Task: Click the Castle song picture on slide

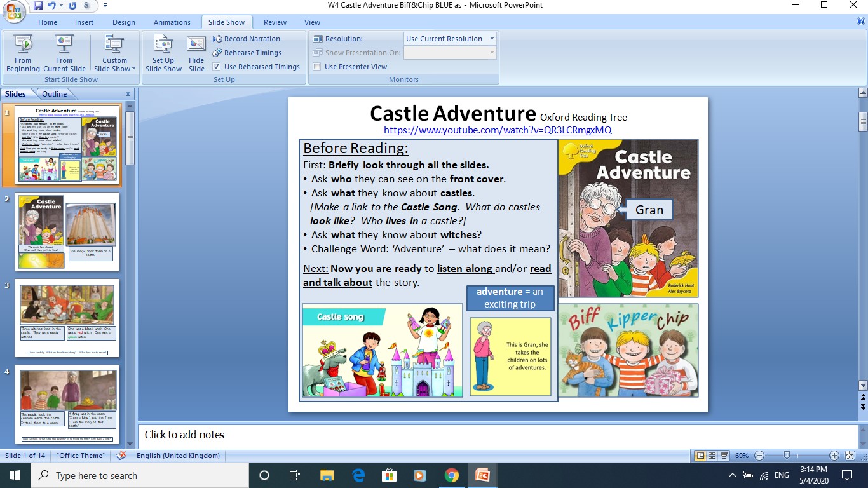Action: tap(383, 351)
